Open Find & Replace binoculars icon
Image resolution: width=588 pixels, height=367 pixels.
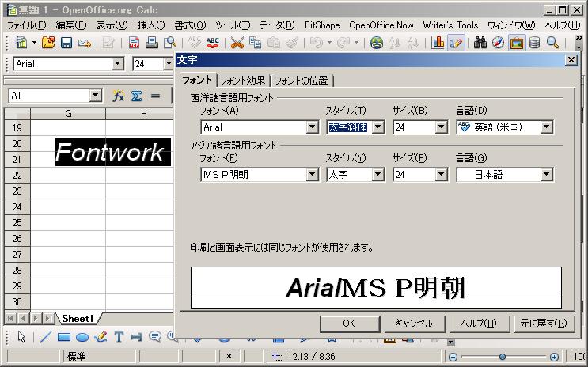(x=480, y=43)
